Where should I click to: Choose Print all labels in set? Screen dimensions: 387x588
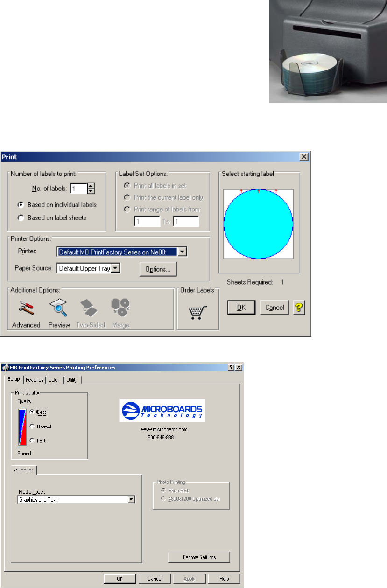point(127,186)
